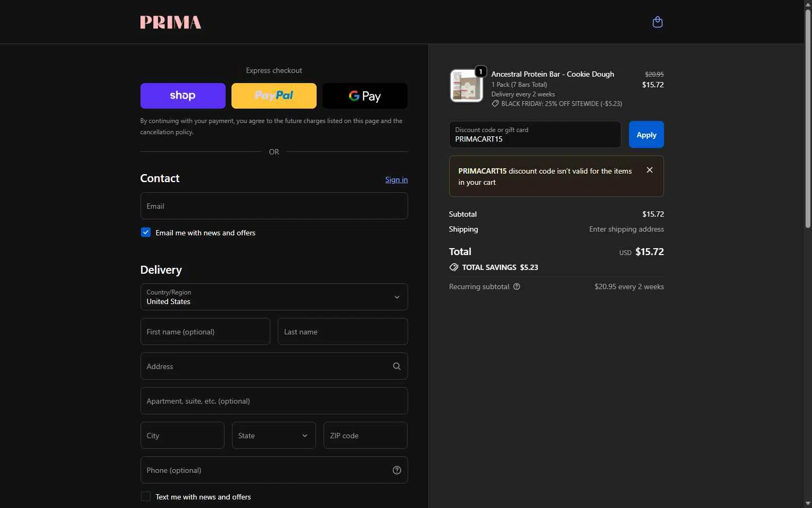Image resolution: width=812 pixels, height=508 pixels.
Task: Focus the Last name field
Action: 343,332
